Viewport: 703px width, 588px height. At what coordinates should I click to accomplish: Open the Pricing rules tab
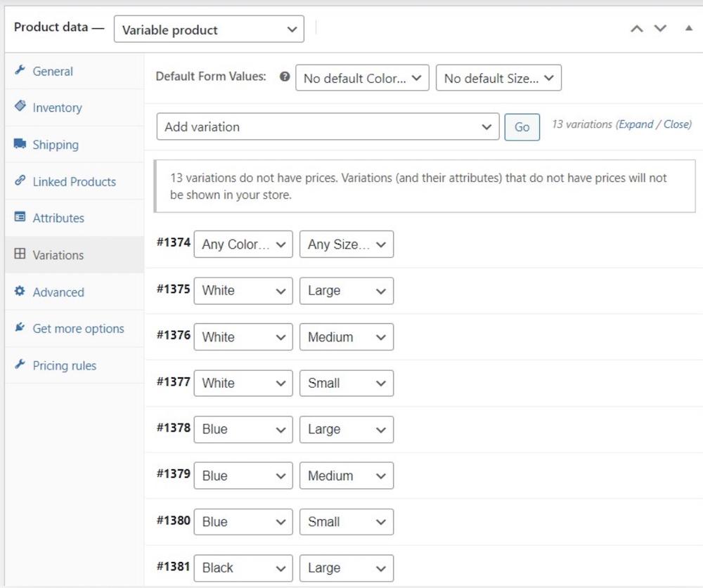point(75,365)
